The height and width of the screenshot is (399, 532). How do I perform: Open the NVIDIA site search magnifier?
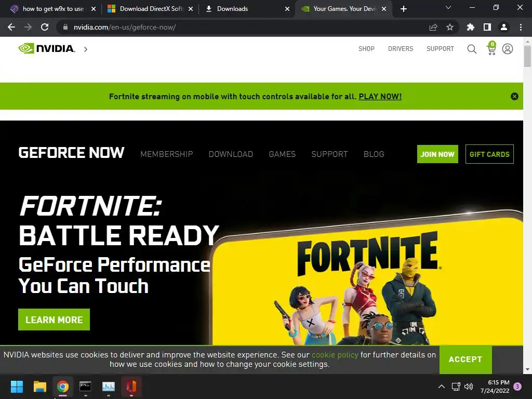tap(472, 49)
